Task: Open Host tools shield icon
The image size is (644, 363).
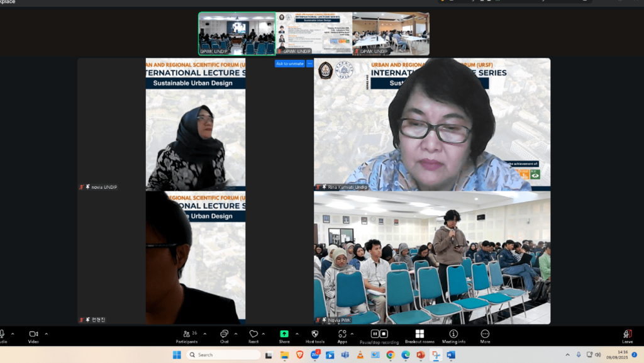Action: pos(314,335)
